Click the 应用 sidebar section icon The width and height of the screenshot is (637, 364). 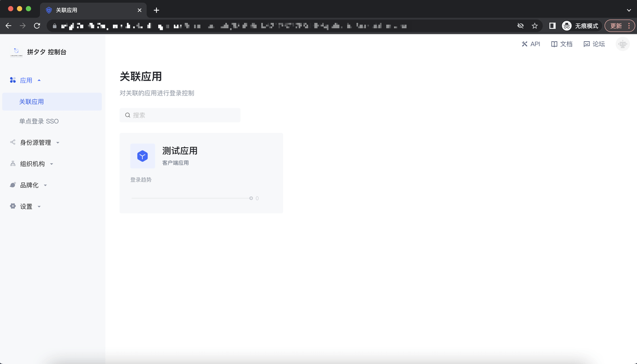12,80
